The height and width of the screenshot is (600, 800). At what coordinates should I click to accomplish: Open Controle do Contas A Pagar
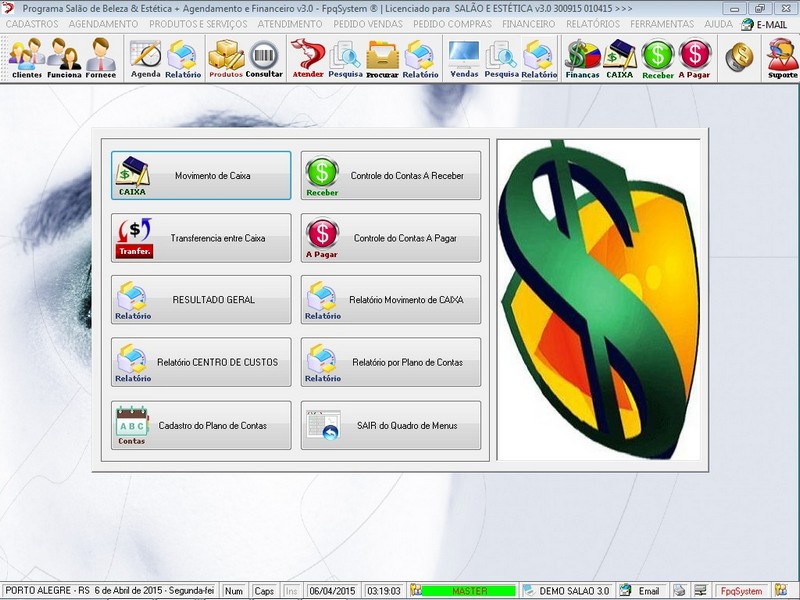391,238
